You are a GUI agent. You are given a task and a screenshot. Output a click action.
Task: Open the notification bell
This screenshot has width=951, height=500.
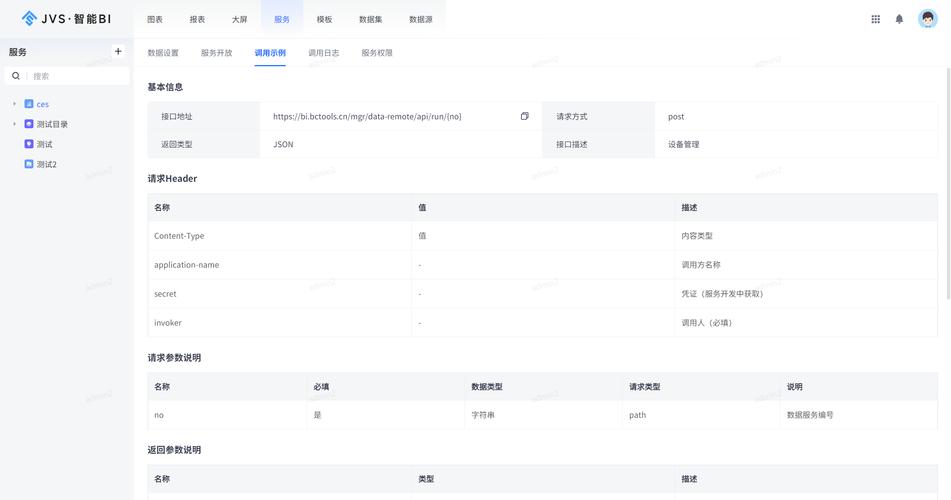(899, 19)
